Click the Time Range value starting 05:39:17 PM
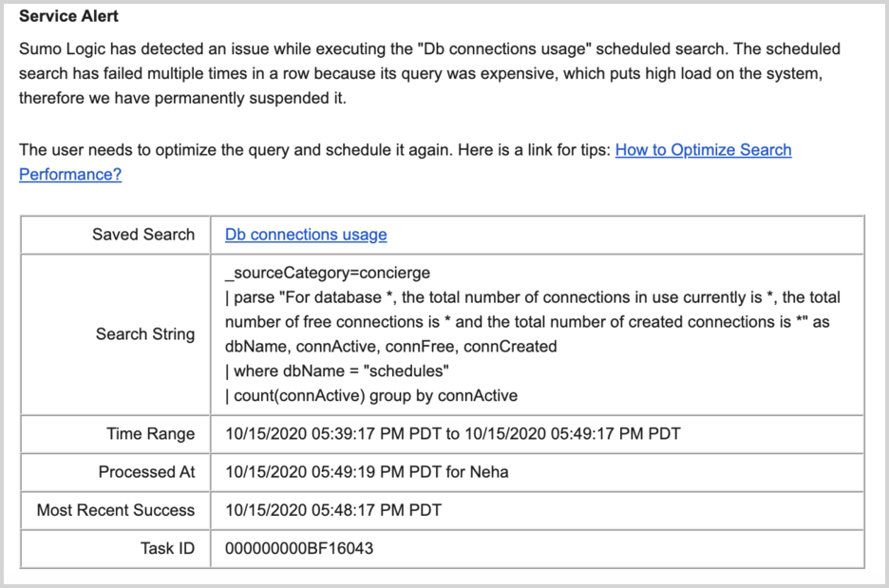The image size is (889, 588). (452, 434)
